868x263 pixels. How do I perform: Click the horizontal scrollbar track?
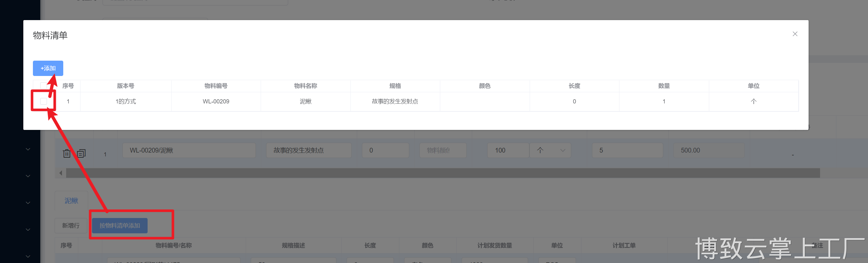tap(443, 173)
